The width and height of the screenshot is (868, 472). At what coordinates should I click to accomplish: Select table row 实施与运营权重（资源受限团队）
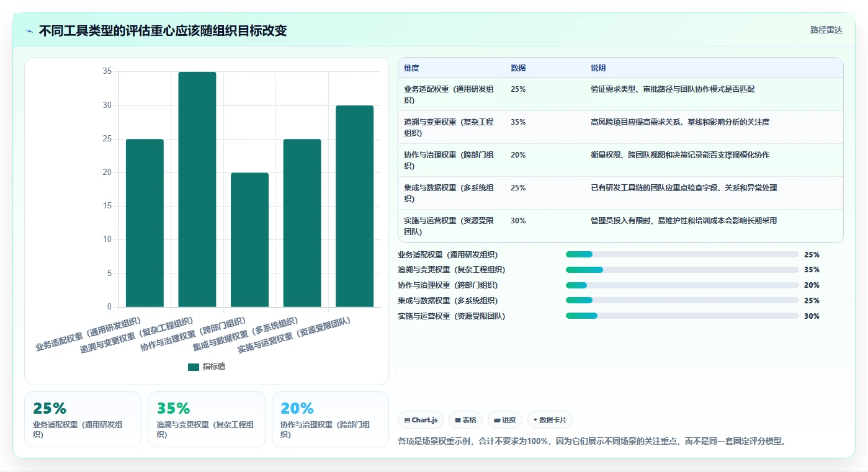(x=620, y=226)
